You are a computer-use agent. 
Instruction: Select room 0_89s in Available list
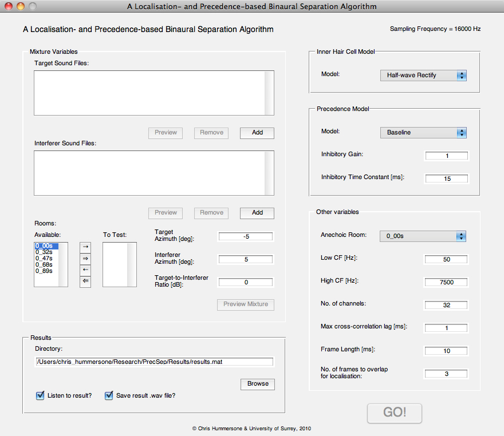44,271
